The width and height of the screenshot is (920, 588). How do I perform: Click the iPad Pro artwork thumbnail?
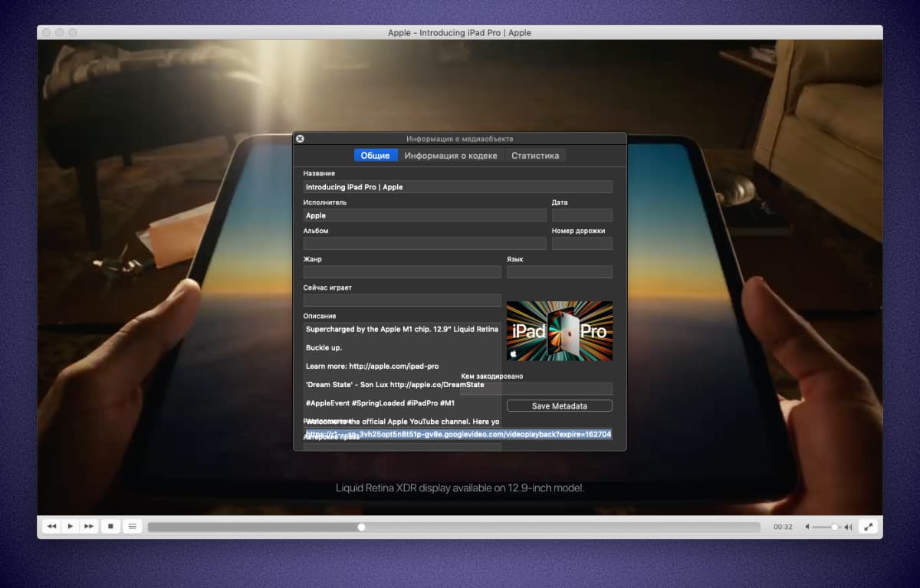click(x=559, y=330)
